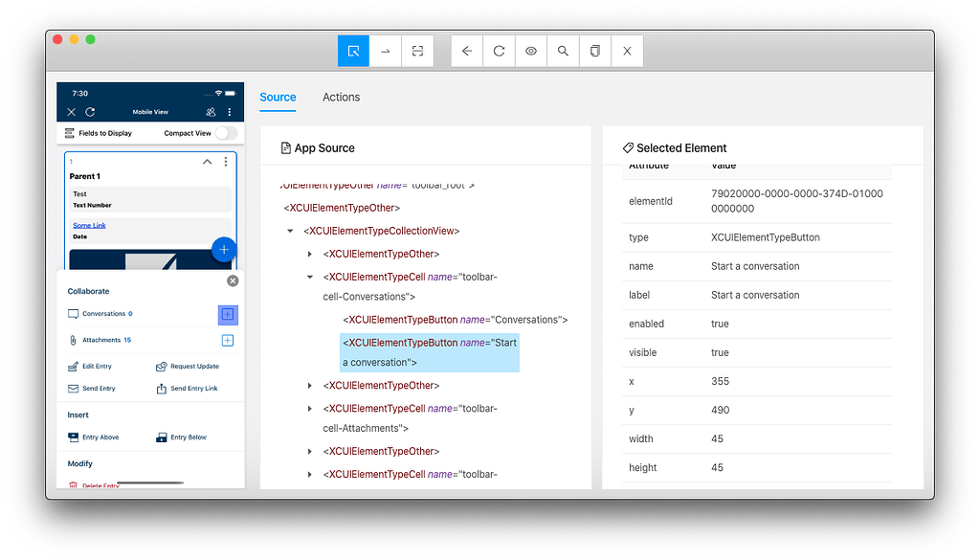Toggle Compact View in the mobile preview
Screen dimensions: 980x560
coord(227,133)
